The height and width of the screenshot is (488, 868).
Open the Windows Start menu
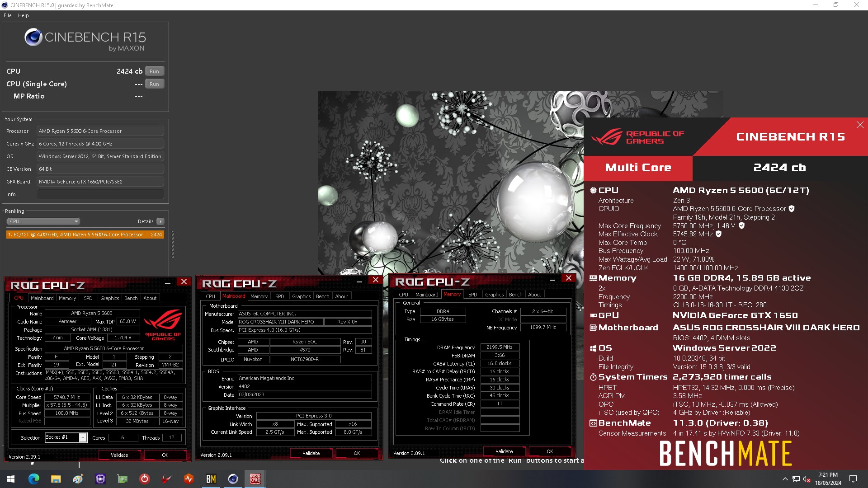tap(11, 479)
